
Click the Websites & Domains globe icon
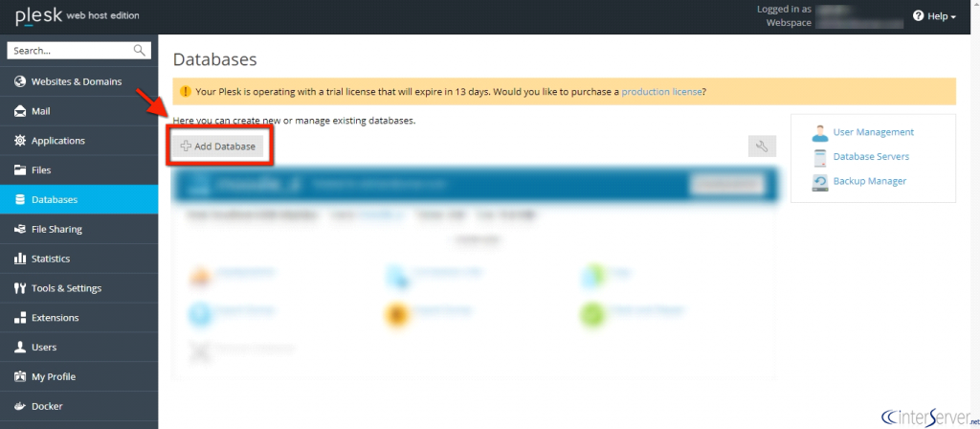[20, 82]
